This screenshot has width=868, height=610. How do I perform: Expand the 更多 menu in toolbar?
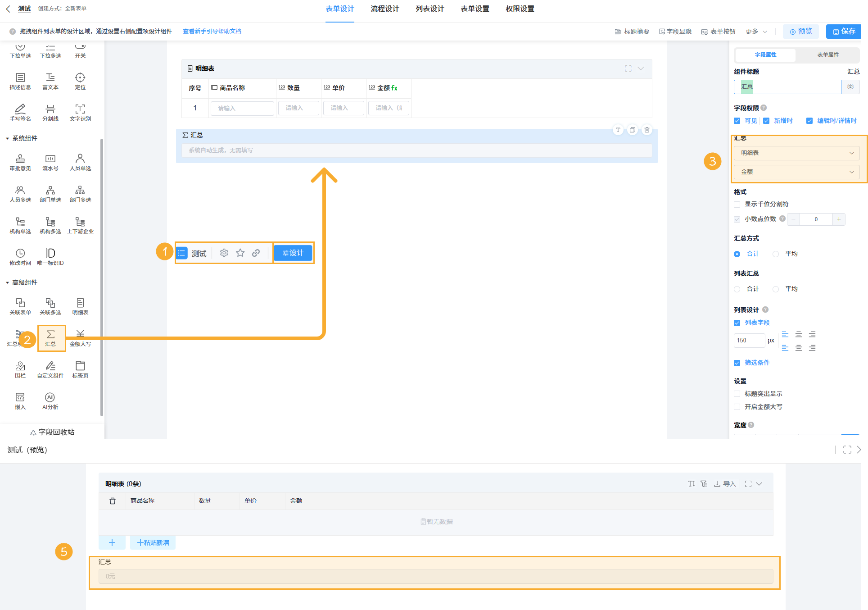click(x=756, y=32)
